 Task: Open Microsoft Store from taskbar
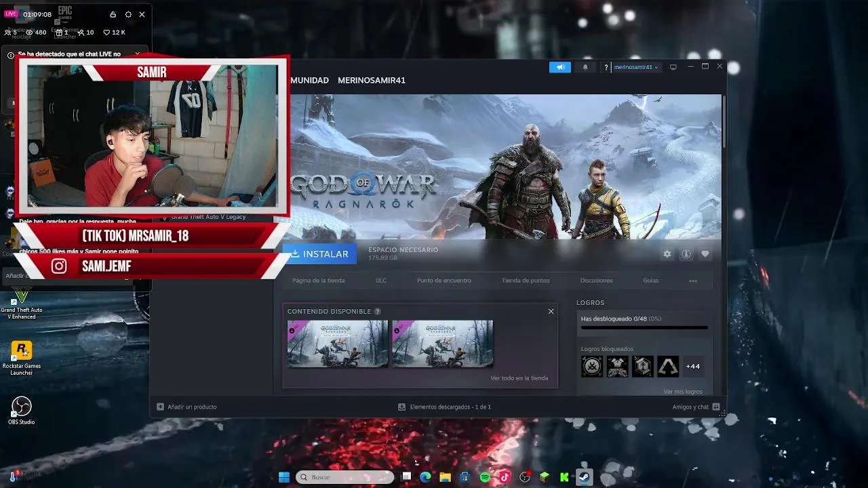point(465,477)
